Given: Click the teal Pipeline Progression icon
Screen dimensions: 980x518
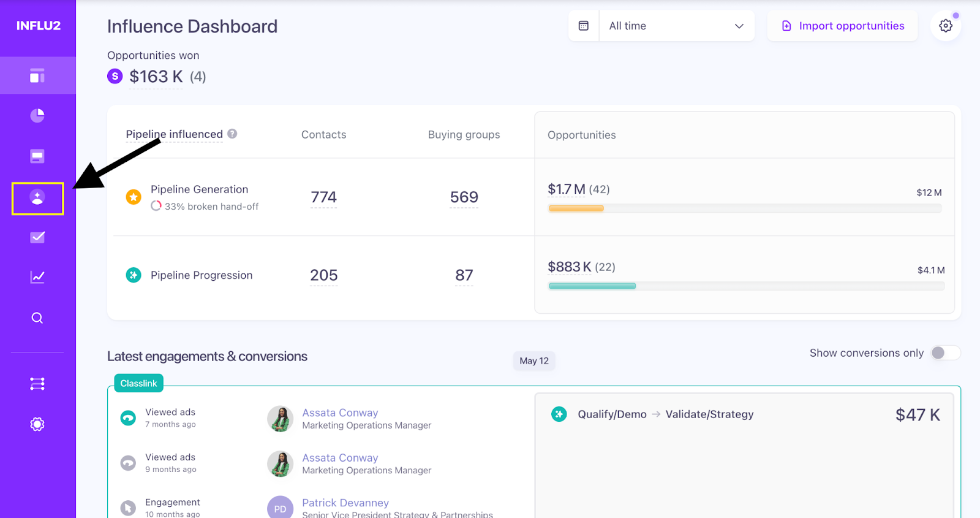Looking at the screenshot, I should pos(134,275).
